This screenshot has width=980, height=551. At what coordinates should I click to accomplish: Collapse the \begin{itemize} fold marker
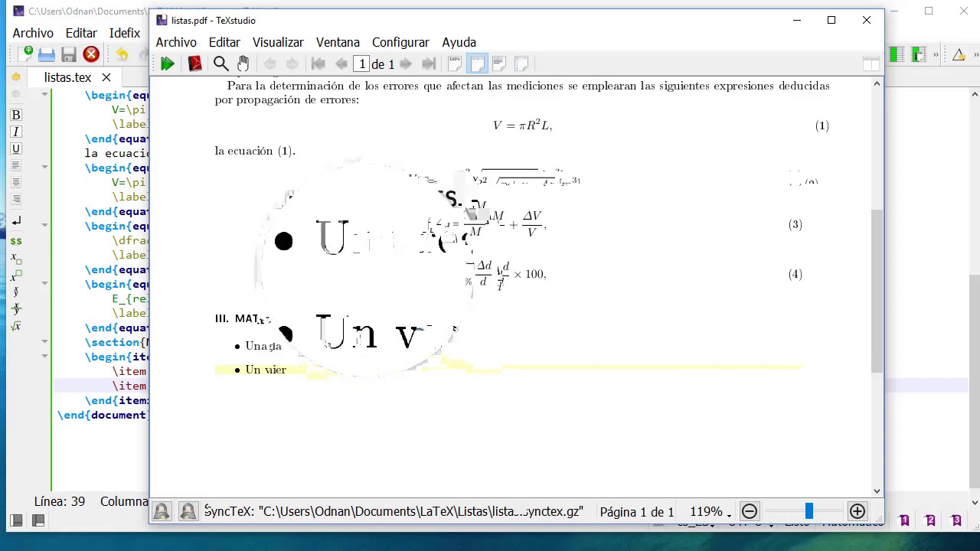[44, 356]
